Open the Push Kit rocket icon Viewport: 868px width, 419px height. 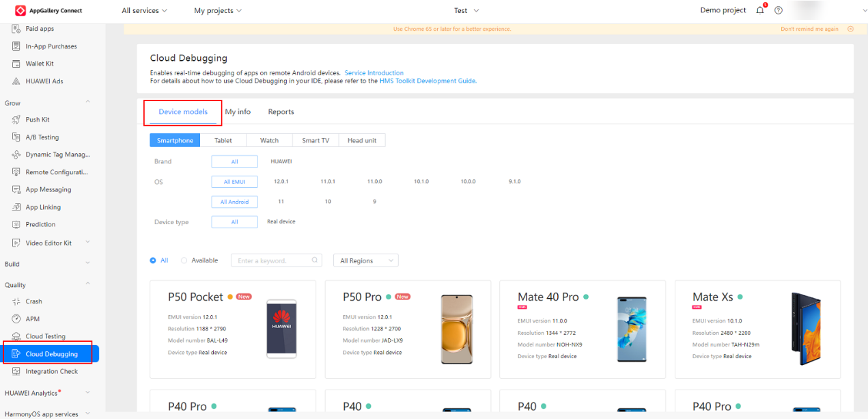16,120
